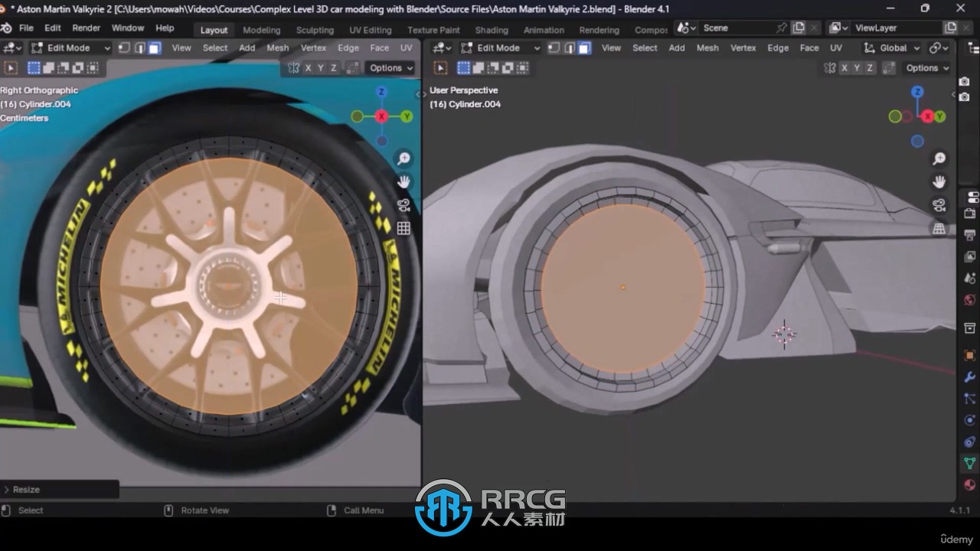Open the Material properties tab
This screenshot has width=980, height=551.
point(969,484)
